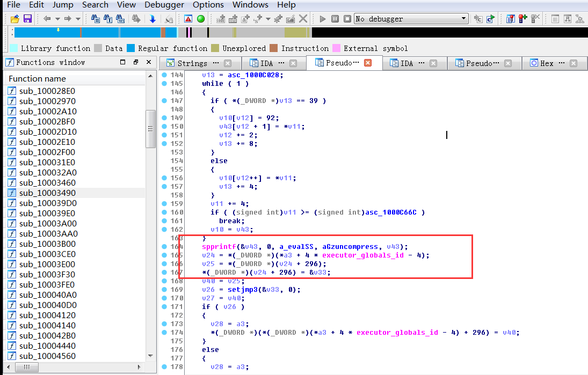Pause process with the pause button

tap(335, 19)
